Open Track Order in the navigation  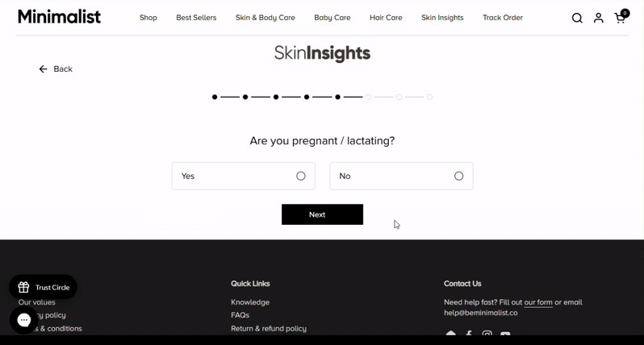click(x=503, y=18)
